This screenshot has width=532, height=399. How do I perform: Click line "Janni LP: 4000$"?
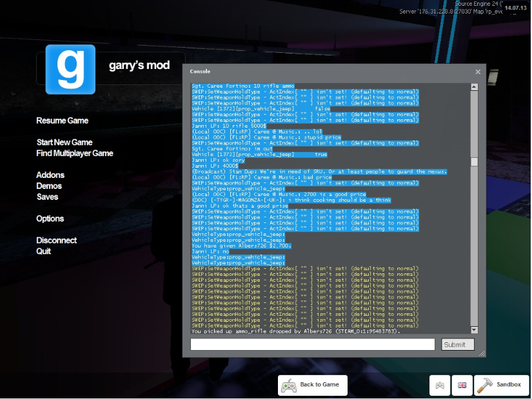215,166
